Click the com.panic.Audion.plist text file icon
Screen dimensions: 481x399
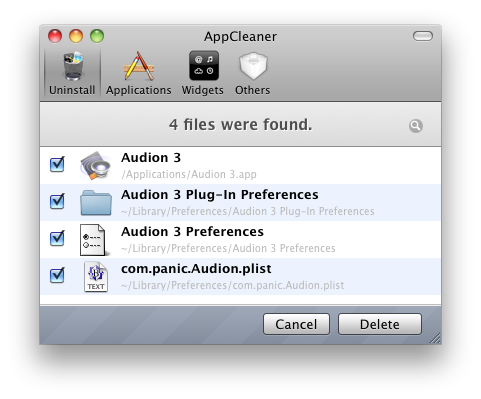96,277
